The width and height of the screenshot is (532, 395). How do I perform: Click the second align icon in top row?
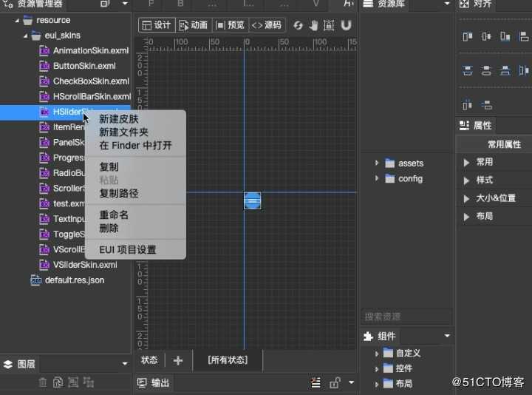(x=486, y=36)
